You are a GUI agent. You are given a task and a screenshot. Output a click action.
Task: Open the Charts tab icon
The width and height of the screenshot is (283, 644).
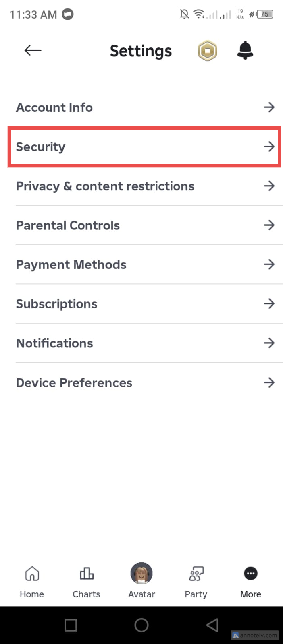click(x=86, y=574)
